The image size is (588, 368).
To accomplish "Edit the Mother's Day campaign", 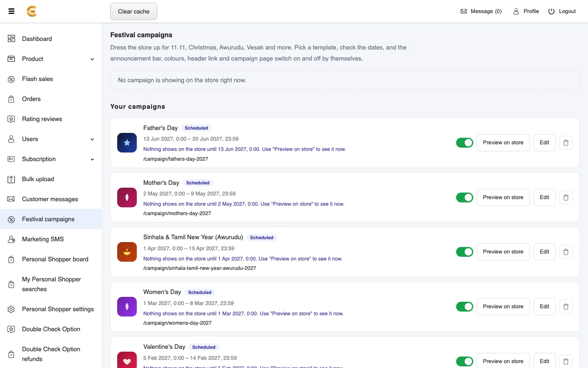I will (544, 197).
